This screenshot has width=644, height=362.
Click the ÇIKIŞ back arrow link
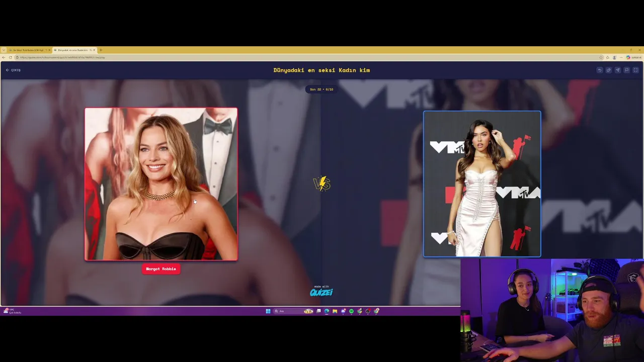pos(13,70)
